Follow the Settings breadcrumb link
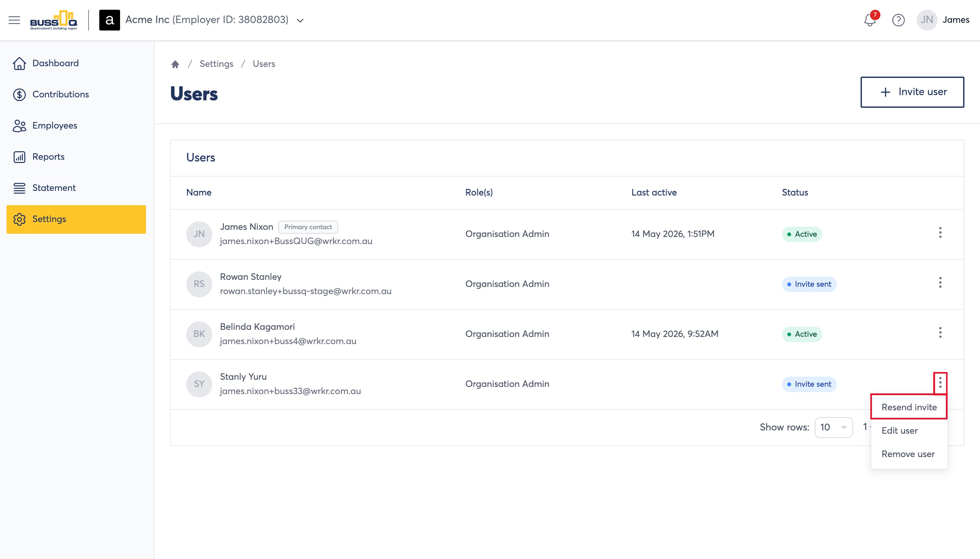The height and width of the screenshot is (559, 980). tap(216, 64)
